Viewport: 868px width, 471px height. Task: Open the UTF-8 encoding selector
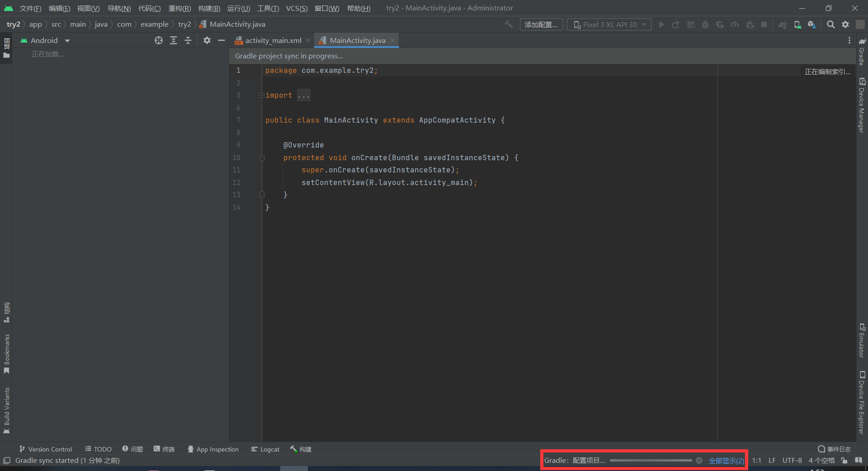[x=792, y=460]
